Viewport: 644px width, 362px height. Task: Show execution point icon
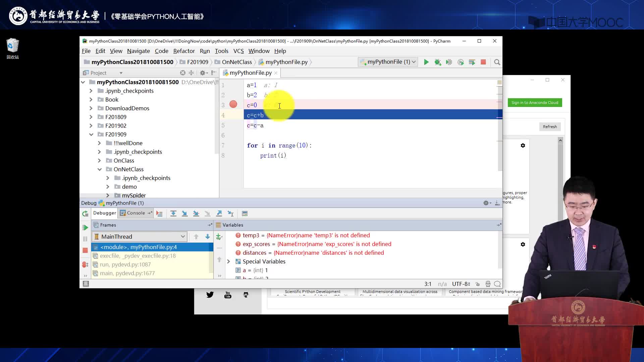(160, 214)
